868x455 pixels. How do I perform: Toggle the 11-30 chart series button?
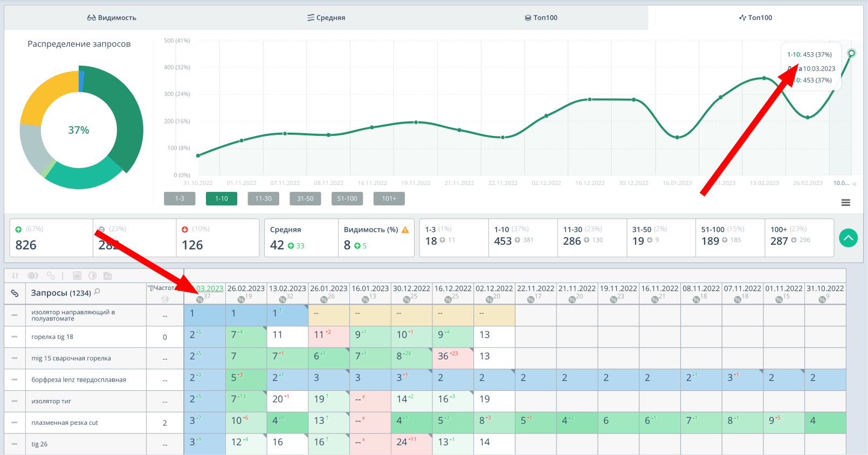tap(264, 198)
